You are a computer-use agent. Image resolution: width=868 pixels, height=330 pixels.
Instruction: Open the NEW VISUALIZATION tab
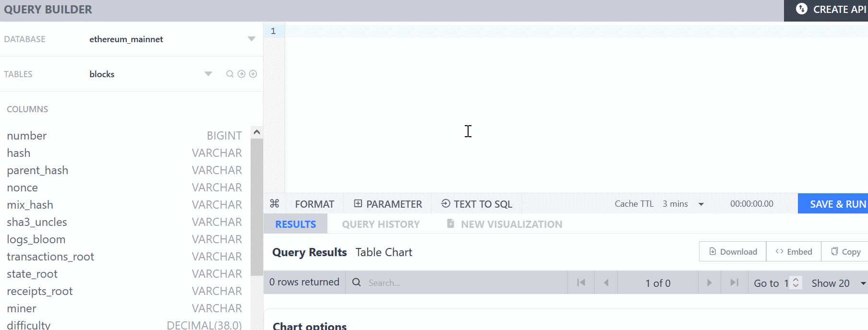[505, 224]
